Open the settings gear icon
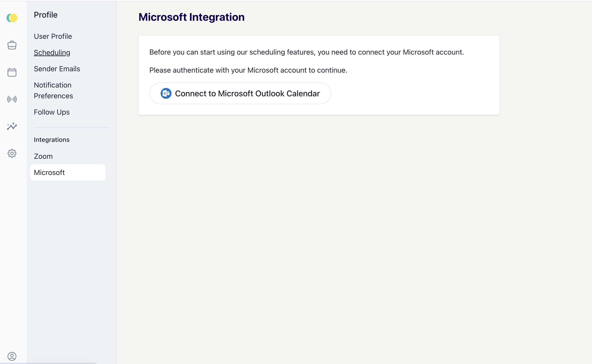 12,153
